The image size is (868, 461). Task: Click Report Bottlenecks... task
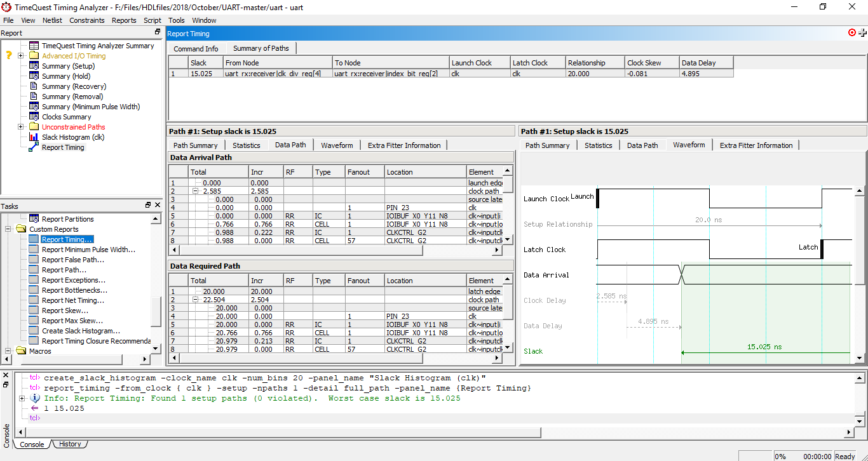(73, 290)
